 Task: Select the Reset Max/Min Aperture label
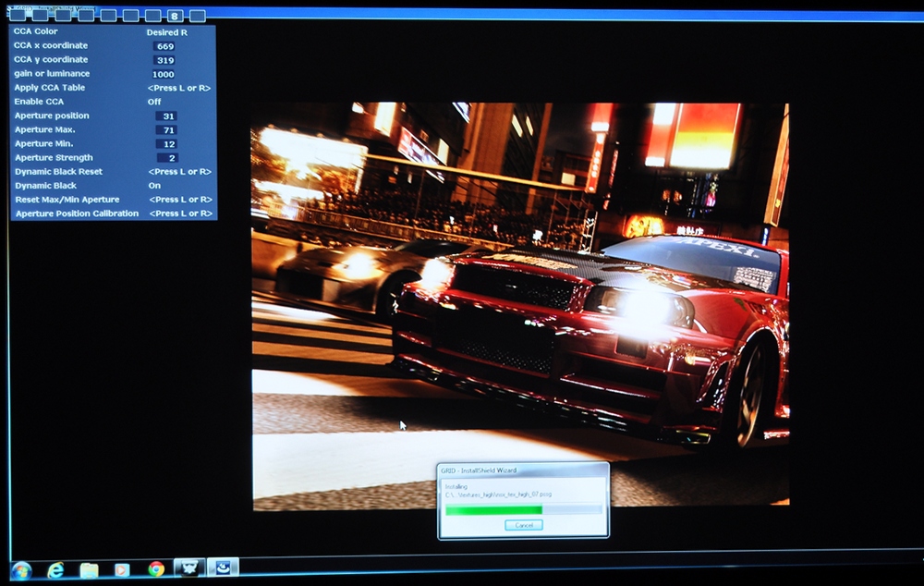pyautogui.click(x=67, y=200)
